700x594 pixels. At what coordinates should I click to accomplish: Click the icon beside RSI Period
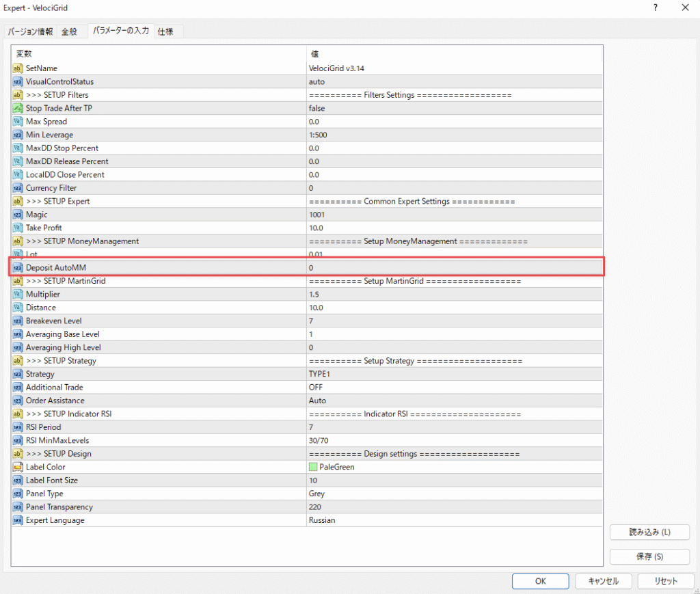17,427
